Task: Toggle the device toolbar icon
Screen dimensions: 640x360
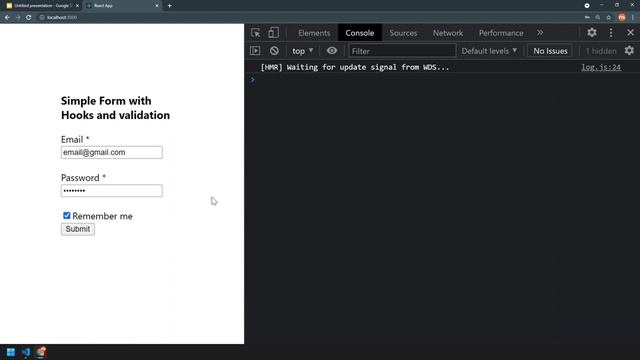Action: pyautogui.click(x=273, y=33)
